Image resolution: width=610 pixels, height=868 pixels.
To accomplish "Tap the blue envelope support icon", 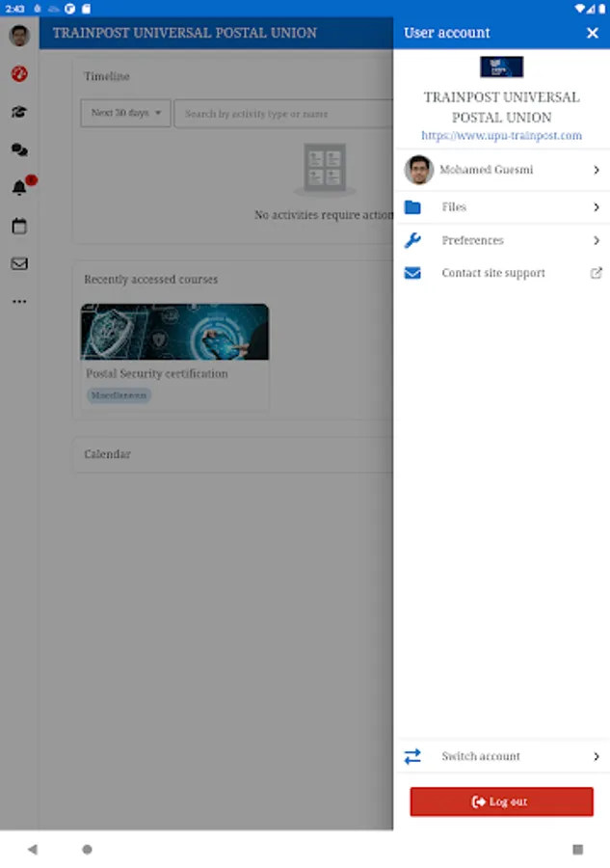I will tap(412, 273).
